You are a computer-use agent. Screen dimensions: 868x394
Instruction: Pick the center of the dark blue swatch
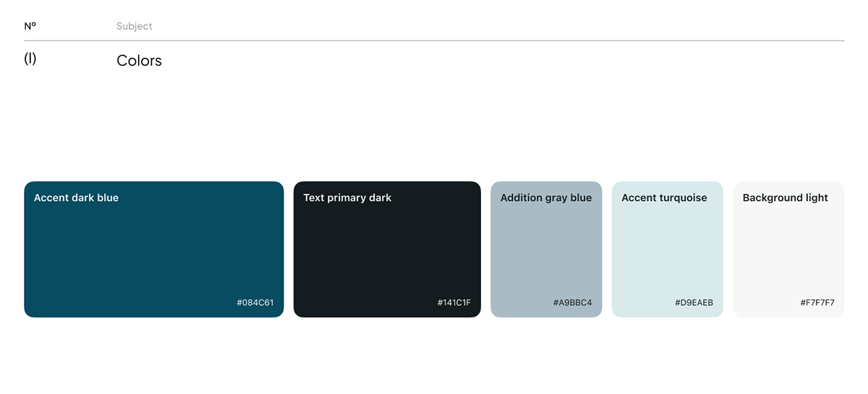154,249
